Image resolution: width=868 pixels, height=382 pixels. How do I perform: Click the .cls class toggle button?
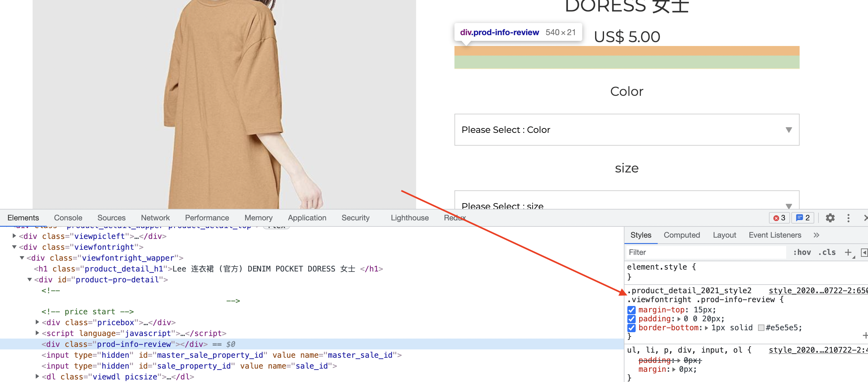[x=826, y=252]
